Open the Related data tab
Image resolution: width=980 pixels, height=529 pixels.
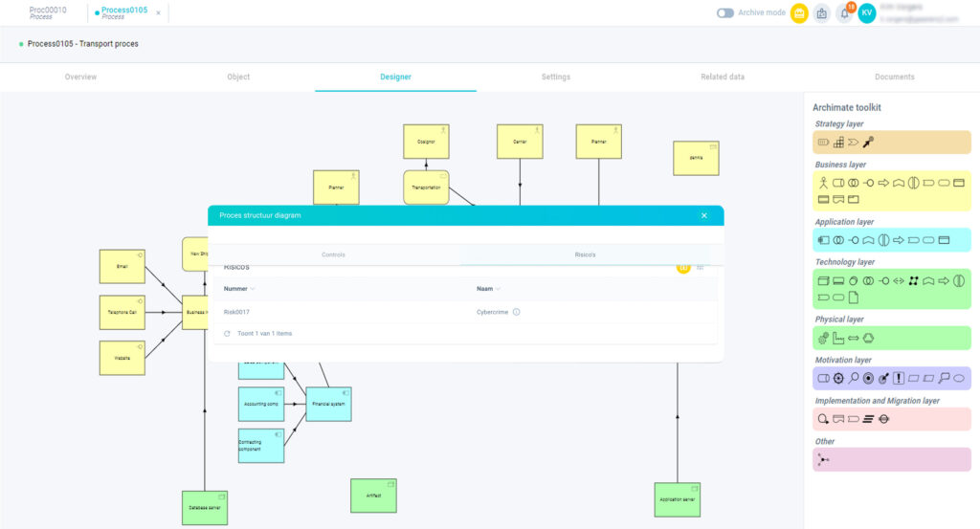[x=723, y=77]
